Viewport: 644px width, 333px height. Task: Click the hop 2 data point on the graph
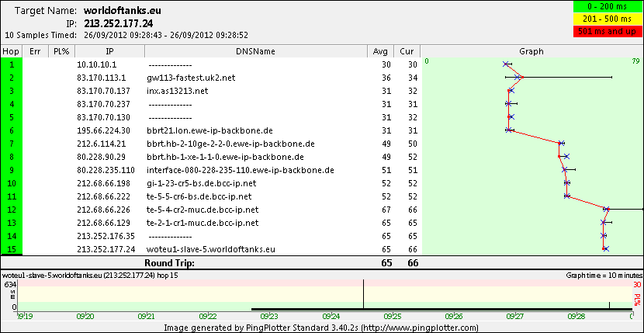pos(522,77)
